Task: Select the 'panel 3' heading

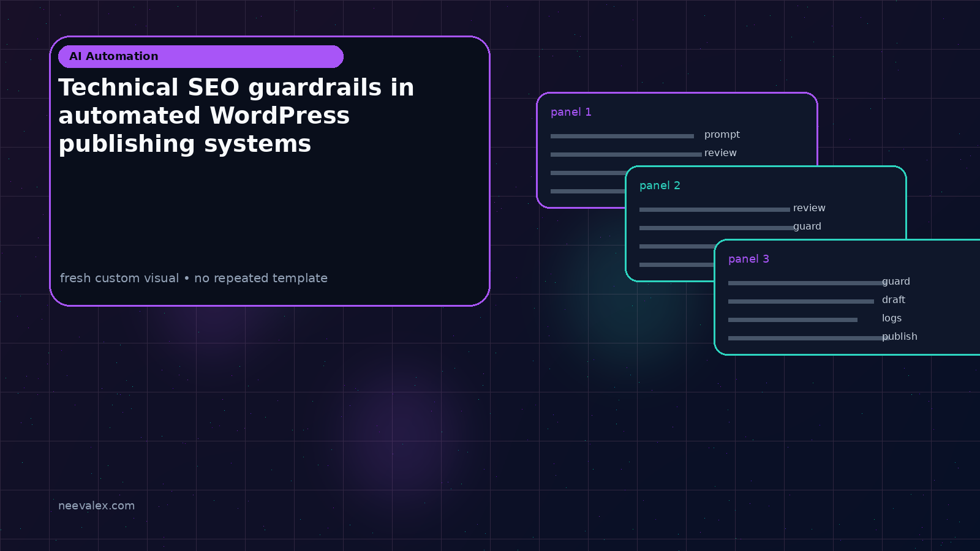Action: 748,259
